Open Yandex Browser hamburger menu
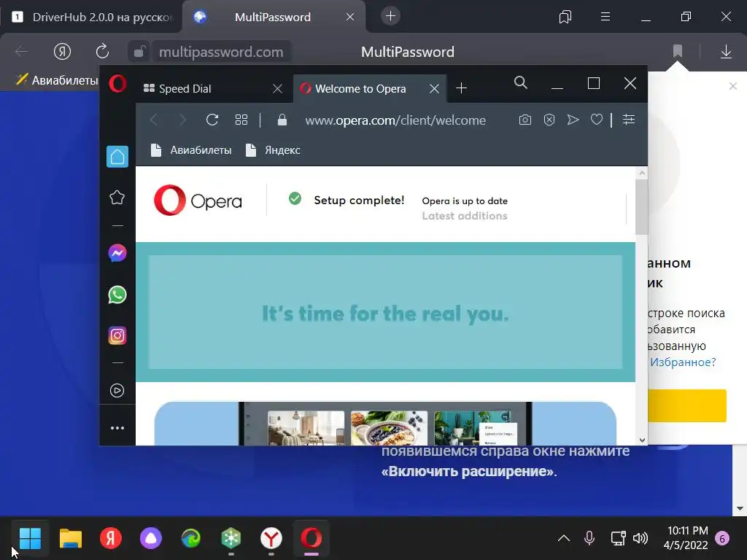Screen dimensions: 747x560 (605, 17)
